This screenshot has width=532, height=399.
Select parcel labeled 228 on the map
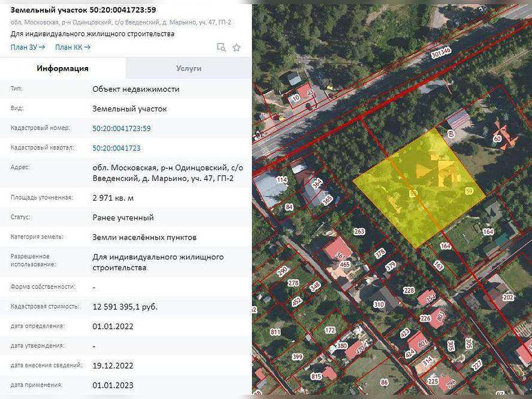pos(409,291)
